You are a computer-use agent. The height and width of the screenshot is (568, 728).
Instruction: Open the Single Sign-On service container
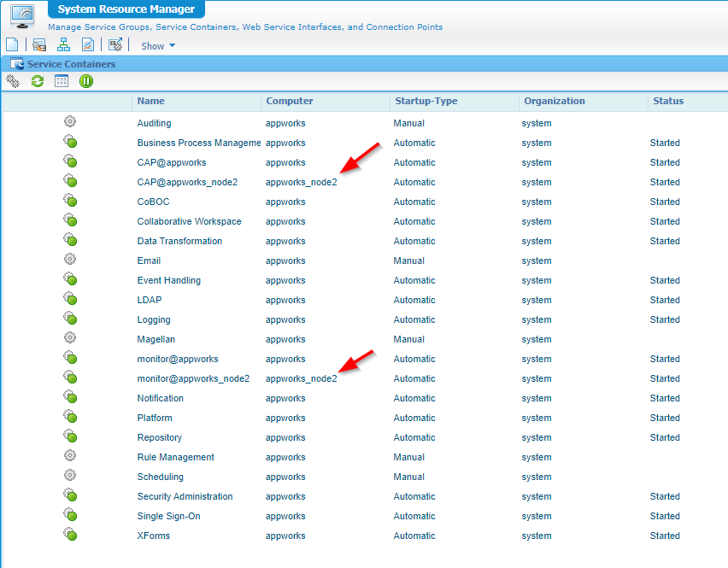click(168, 516)
